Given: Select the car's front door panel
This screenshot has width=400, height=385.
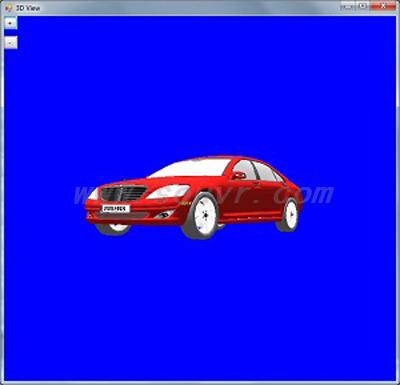Looking at the screenshot, I should [x=242, y=197].
